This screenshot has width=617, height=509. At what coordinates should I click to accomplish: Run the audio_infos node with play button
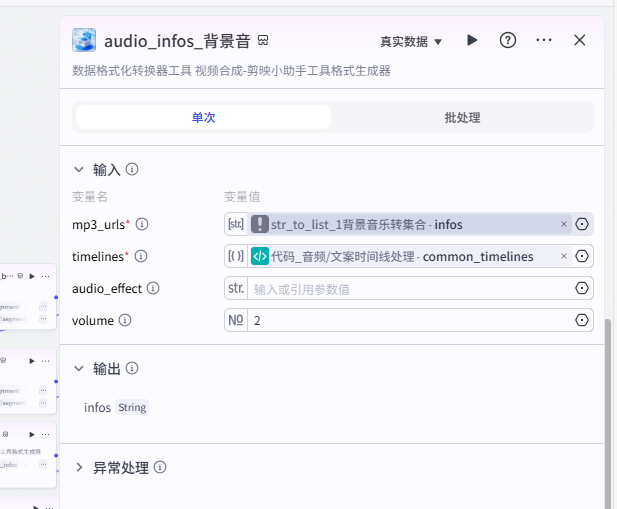[x=472, y=40]
